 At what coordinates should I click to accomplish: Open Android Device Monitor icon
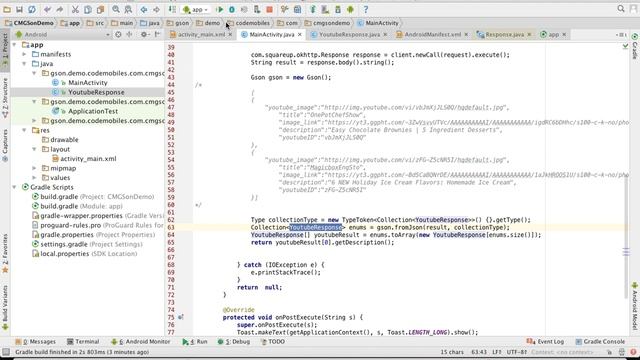click(350, 9)
